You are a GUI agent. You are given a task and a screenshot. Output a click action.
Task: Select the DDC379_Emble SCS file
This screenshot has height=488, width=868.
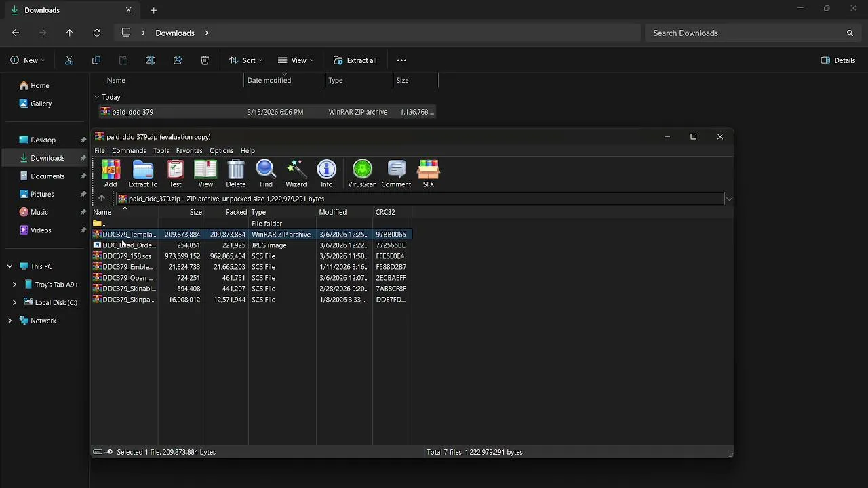252,267
